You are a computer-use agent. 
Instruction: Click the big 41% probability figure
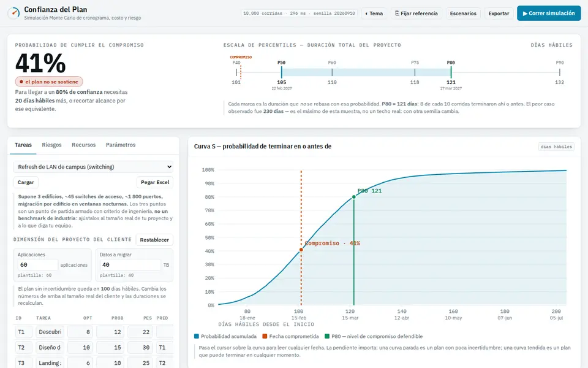pos(40,63)
